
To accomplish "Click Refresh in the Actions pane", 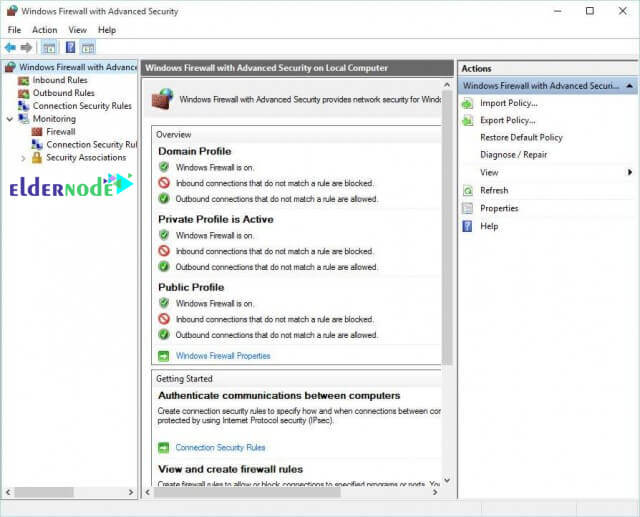I will click(494, 191).
